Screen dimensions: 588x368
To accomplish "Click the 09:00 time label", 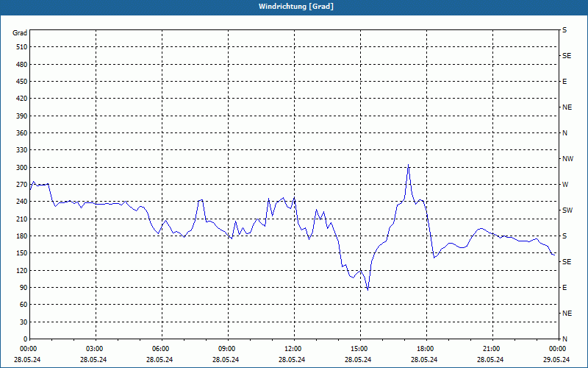I will pyautogui.click(x=228, y=349).
